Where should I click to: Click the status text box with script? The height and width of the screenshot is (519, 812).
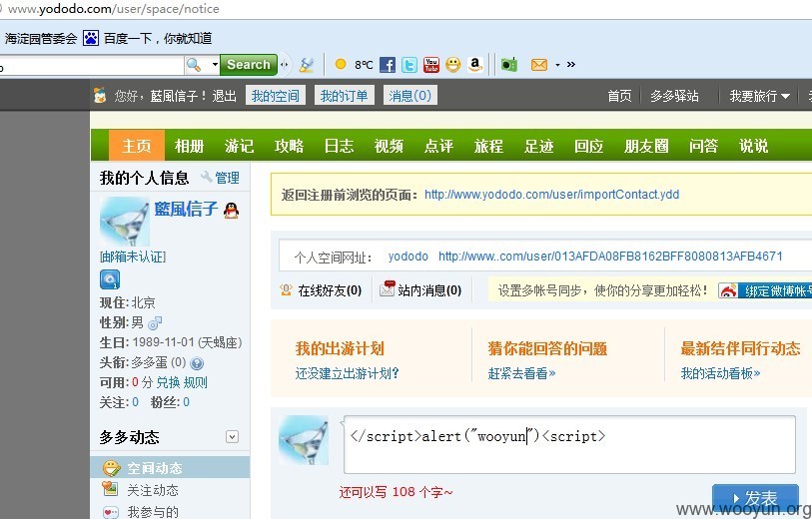(x=569, y=444)
